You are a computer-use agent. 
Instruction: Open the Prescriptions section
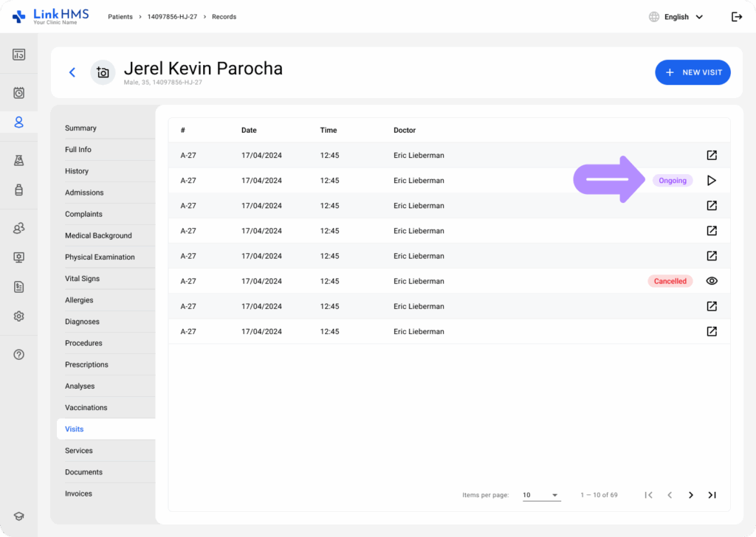click(x=86, y=364)
